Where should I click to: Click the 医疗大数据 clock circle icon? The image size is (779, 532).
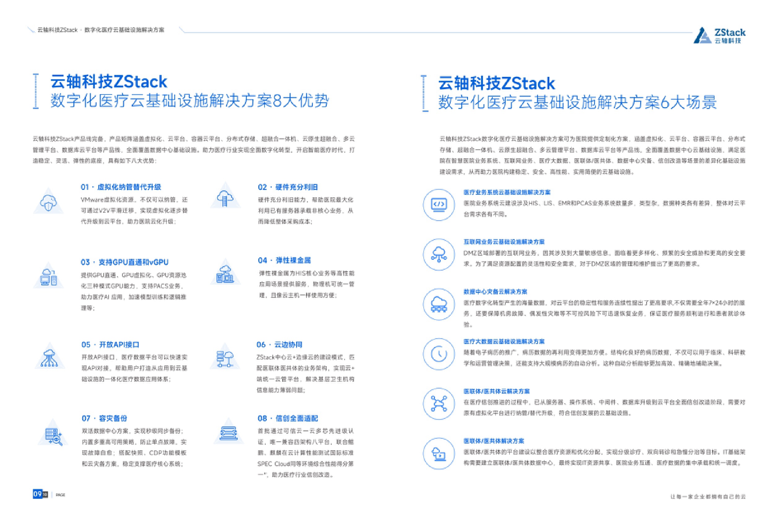[439, 354]
